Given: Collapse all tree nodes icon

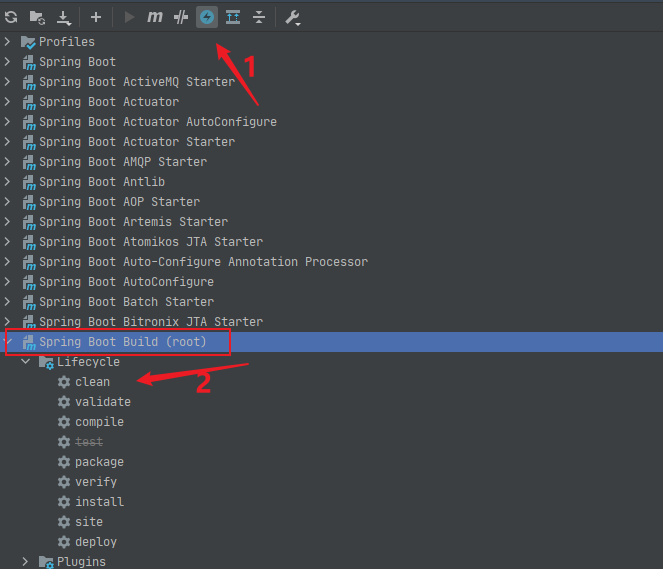Looking at the screenshot, I should [x=259, y=17].
